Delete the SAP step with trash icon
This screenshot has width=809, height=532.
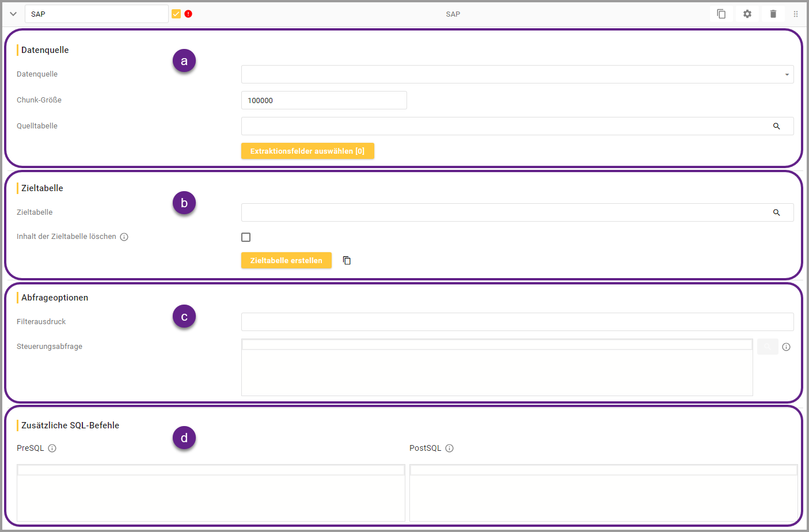tap(773, 14)
